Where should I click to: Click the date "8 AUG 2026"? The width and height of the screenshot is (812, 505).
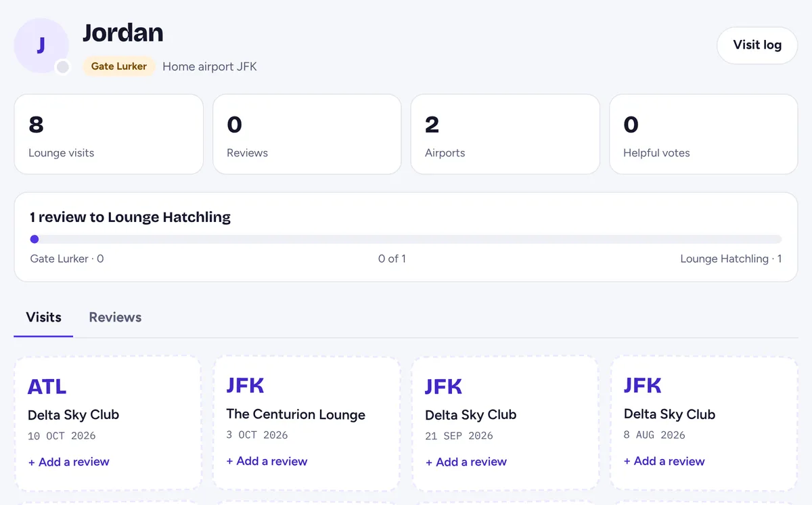(x=654, y=435)
